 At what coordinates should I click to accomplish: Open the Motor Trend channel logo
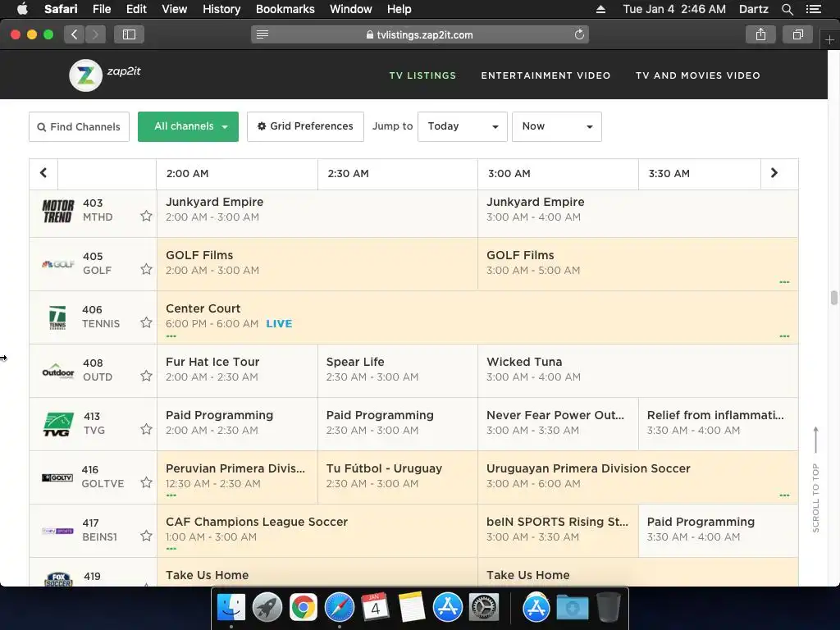click(58, 211)
